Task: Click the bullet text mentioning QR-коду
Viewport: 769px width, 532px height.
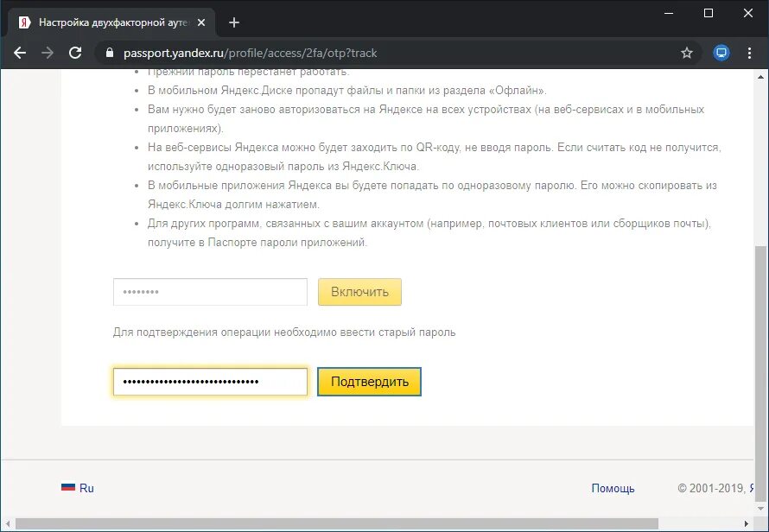Action: pyautogui.click(x=434, y=157)
